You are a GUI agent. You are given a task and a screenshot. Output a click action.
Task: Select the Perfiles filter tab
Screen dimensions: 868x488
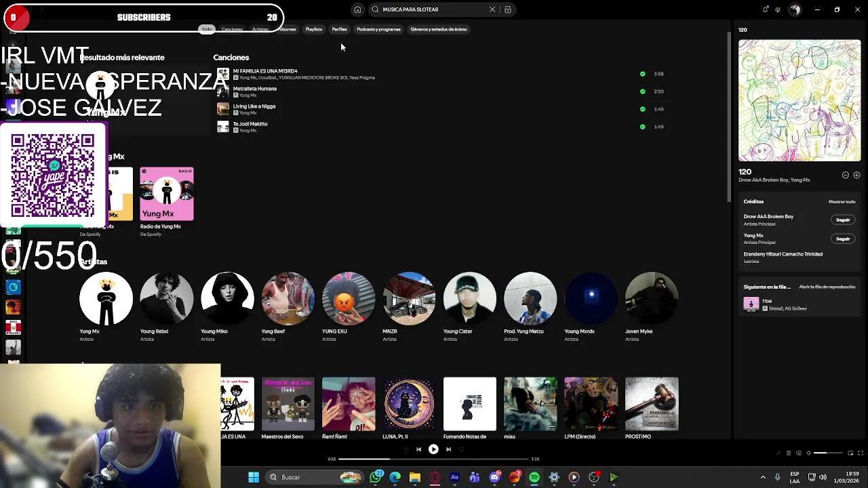[x=339, y=29]
